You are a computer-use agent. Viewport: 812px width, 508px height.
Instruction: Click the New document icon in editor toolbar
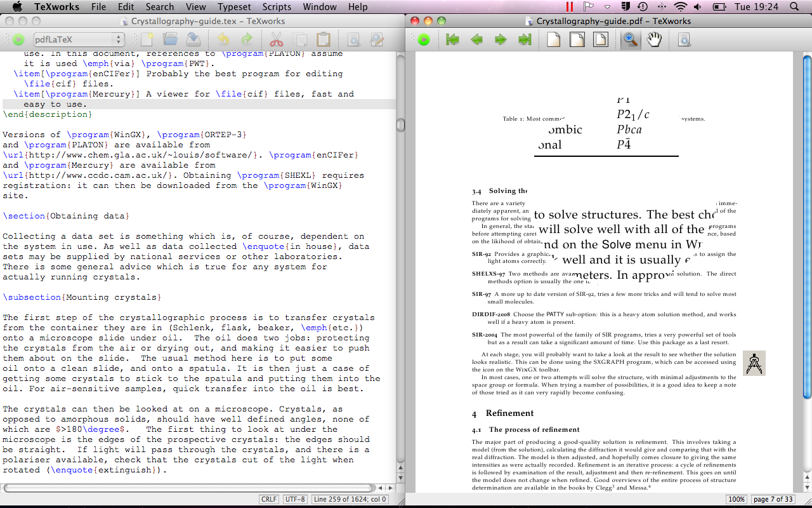point(147,39)
